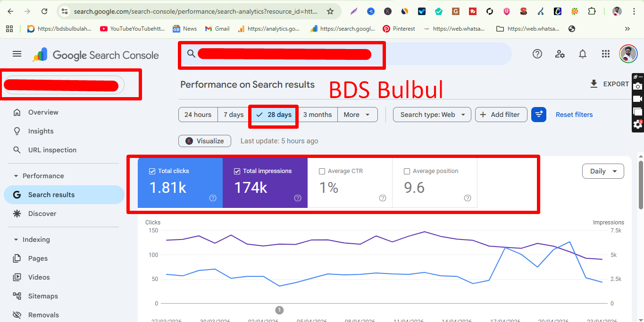This screenshot has height=322, width=644.
Task: Enable the Average position checkbox
Action: 407,171
